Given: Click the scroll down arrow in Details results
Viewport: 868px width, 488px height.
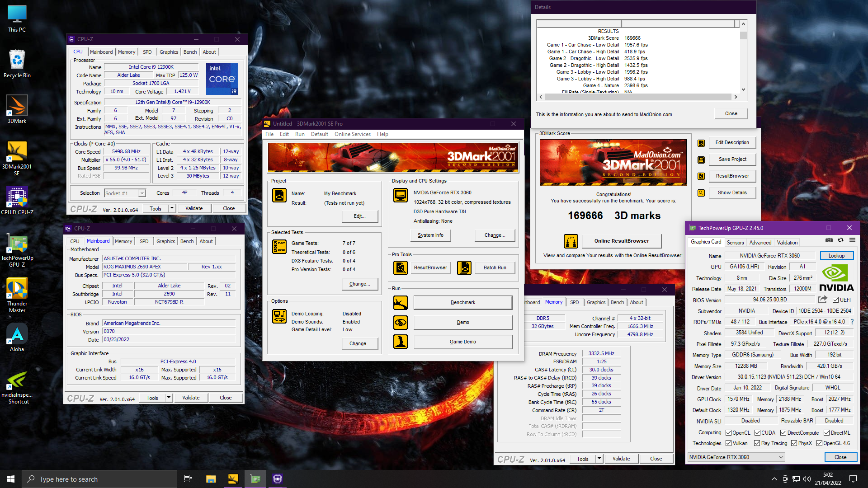Looking at the screenshot, I should (x=743, y=89).
